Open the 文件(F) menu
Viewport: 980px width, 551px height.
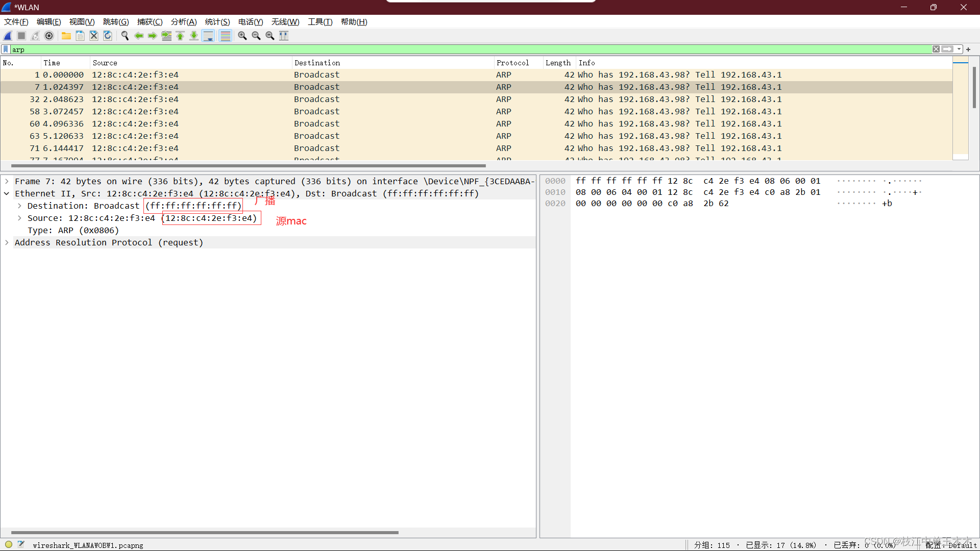(x=16, y=22)
